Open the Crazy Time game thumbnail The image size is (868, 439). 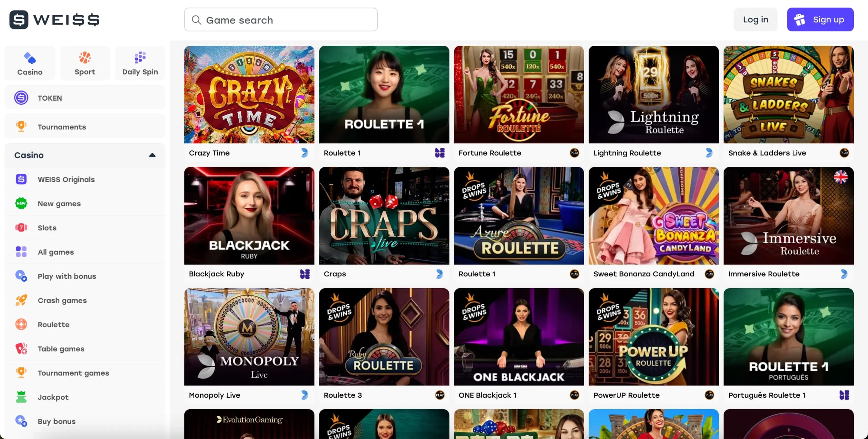[x=249, y=95]
